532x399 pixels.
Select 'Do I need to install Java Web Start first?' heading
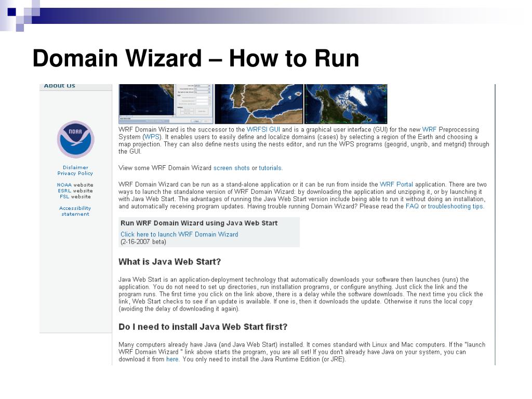point(203,327)
